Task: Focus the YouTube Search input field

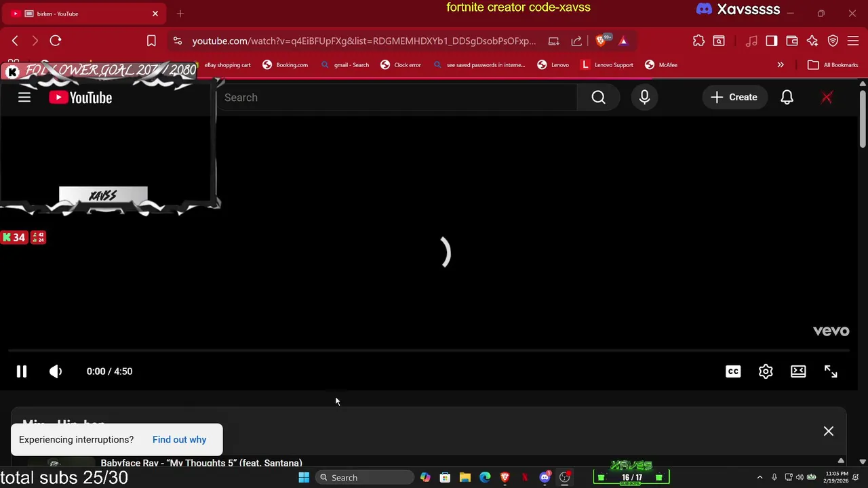Action: coord(397,98)
